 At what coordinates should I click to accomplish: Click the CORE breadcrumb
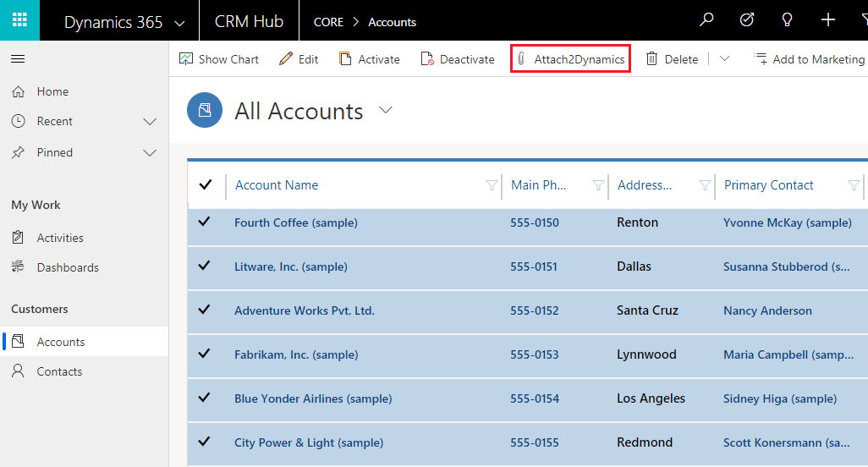click(329, 22)
